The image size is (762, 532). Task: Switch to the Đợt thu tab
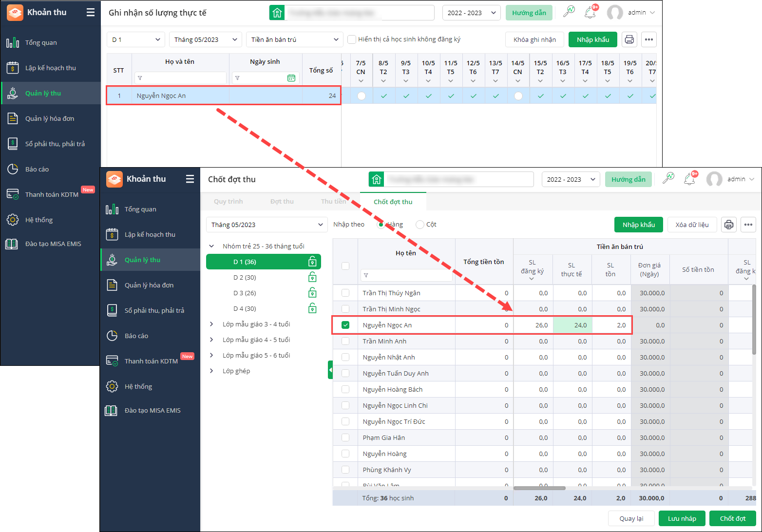pos(282,202)
